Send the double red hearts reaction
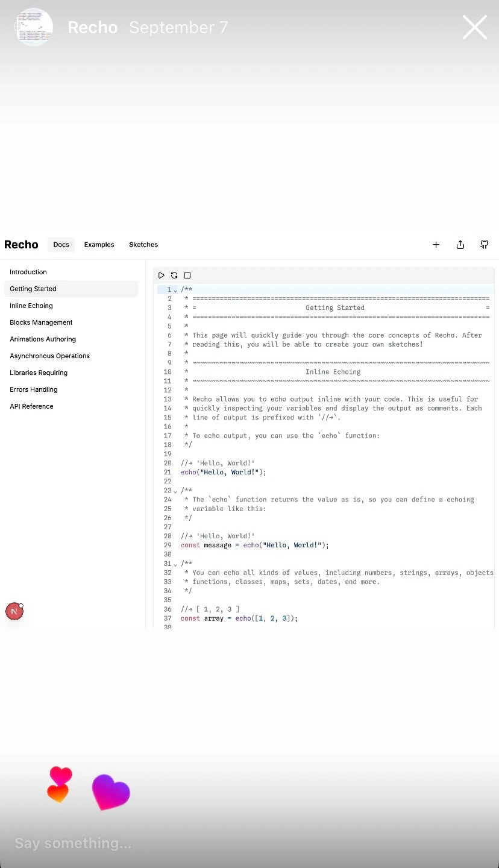The image size is (499, 868). [60, 785]
